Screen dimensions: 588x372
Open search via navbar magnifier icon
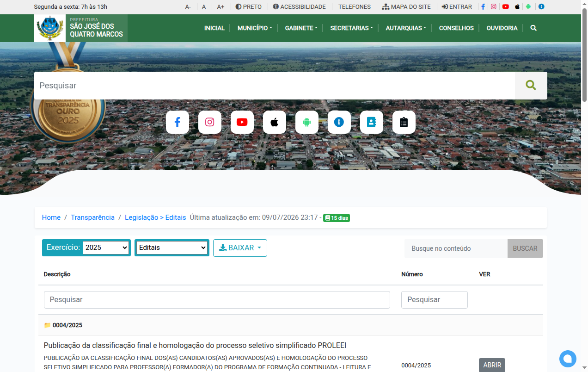click(x=533, y=28)
